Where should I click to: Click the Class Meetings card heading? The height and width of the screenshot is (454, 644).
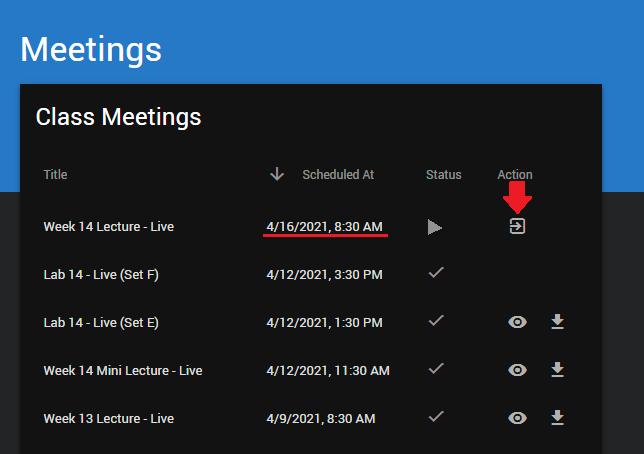(118, 117)
